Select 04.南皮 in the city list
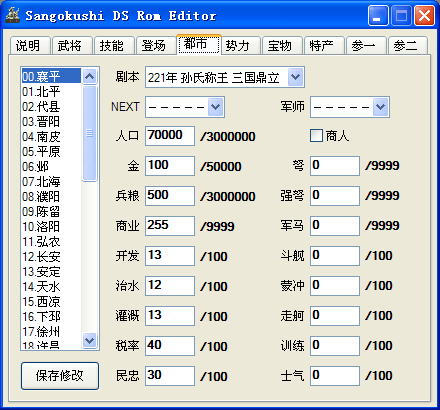The height and width of the screenshot is (410, 440). click(51, 136)
